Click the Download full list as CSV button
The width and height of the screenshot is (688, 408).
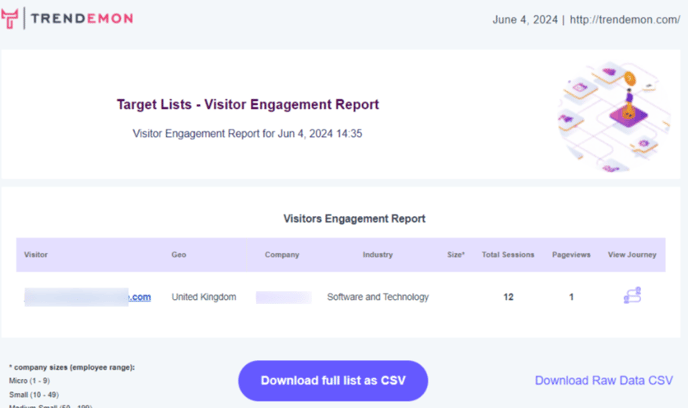(x=333, y=380)
